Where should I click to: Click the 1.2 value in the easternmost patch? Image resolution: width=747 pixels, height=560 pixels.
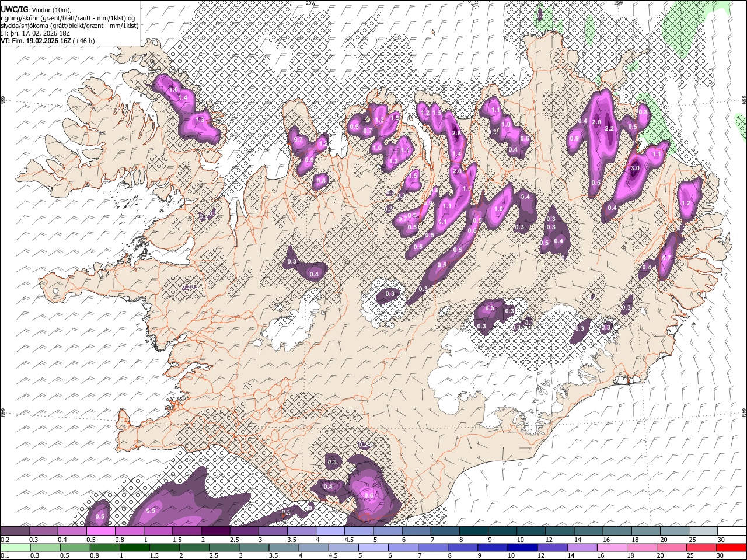click(x=686, y=204)
